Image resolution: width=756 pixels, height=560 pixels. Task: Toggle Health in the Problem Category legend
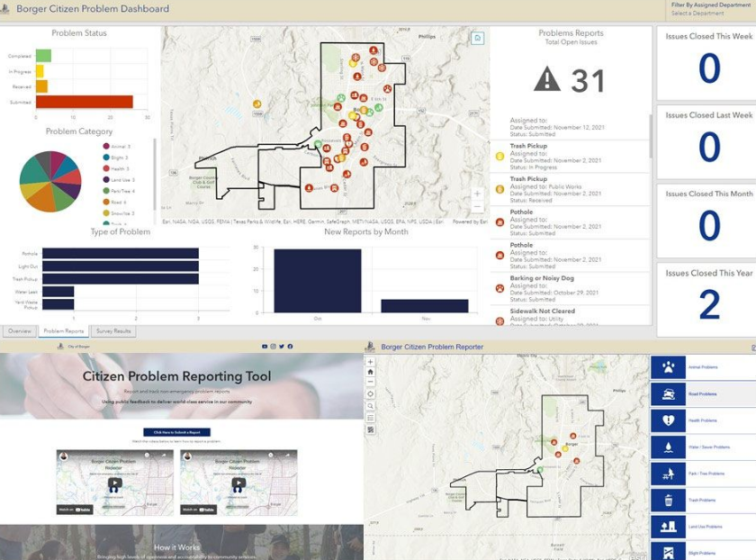116,168
